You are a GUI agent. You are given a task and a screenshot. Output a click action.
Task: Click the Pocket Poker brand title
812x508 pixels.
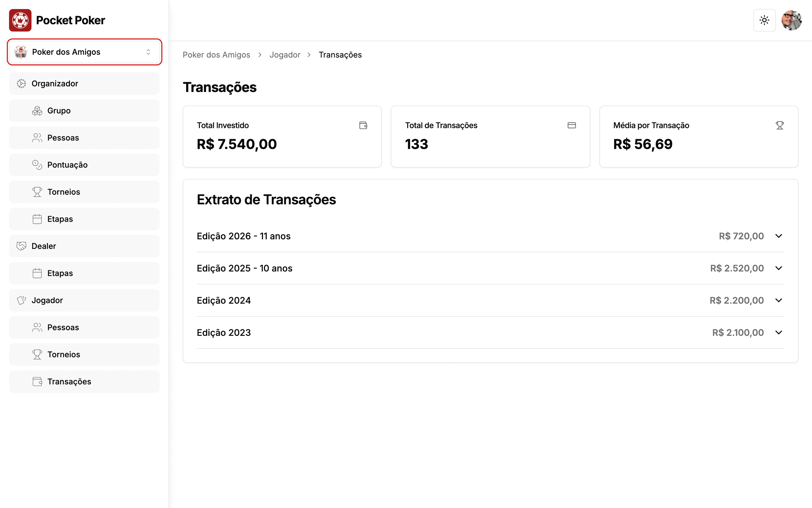70,20
